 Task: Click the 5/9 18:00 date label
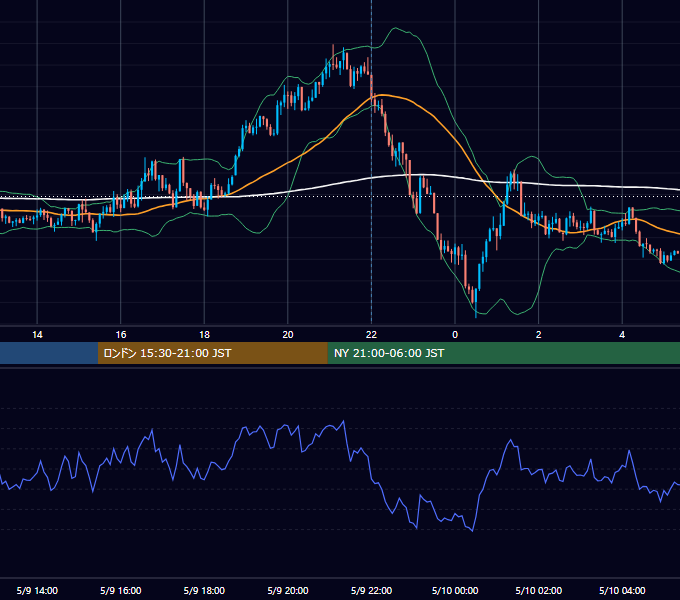204,590
